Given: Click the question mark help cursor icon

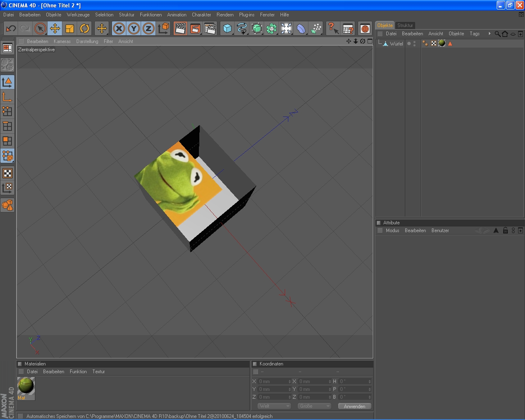Looking at the screenshot, I should tap(333, 28).
